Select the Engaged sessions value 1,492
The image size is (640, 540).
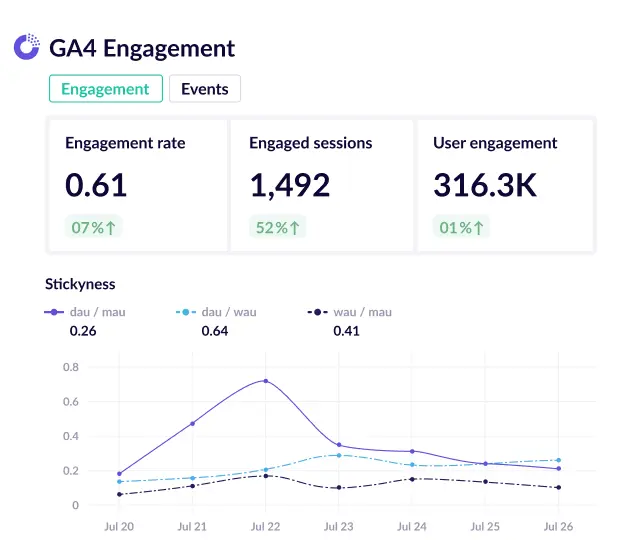pyautogui.click(x=289, y=186)
